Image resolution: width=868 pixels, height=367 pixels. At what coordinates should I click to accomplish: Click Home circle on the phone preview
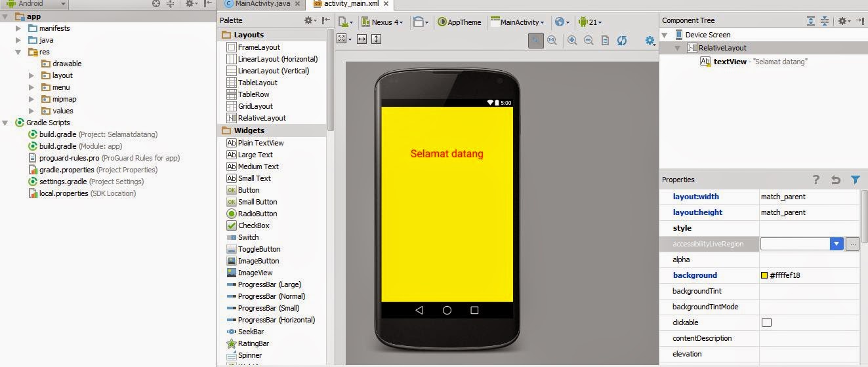(447, 310)
